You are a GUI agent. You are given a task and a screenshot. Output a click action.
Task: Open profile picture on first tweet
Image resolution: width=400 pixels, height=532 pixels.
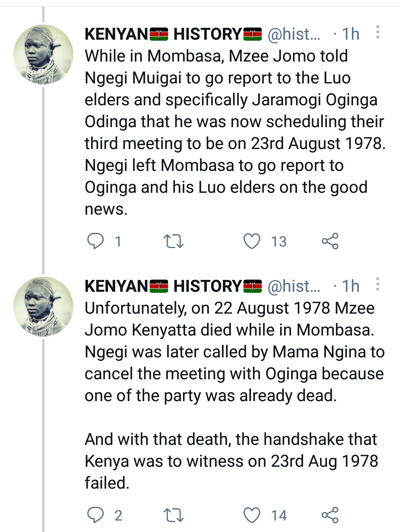(43, 54)
